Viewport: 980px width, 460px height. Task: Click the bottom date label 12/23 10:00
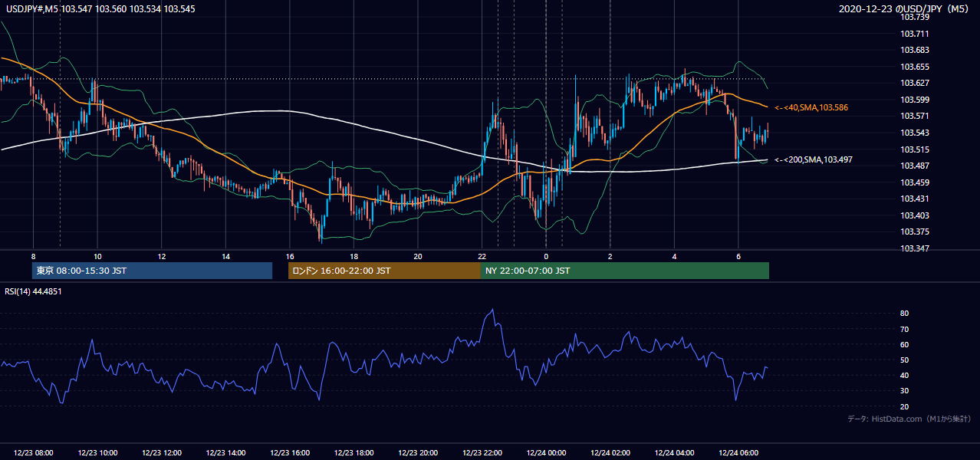click(x=97, y=453)
